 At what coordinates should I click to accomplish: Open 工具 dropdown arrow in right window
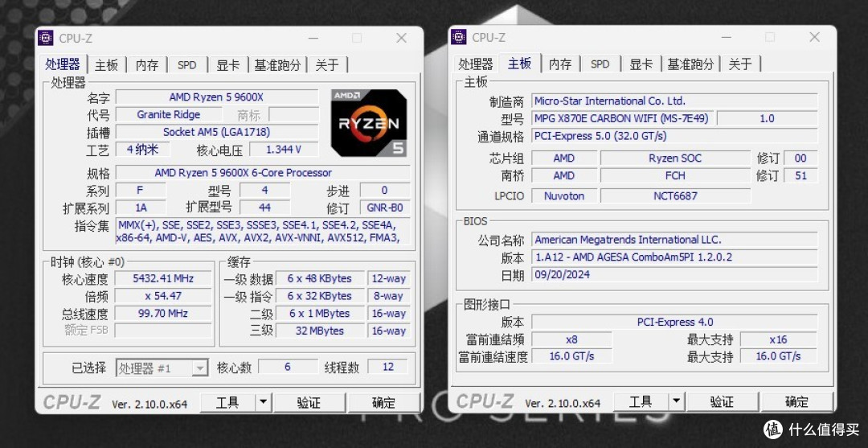coord(676,401)
